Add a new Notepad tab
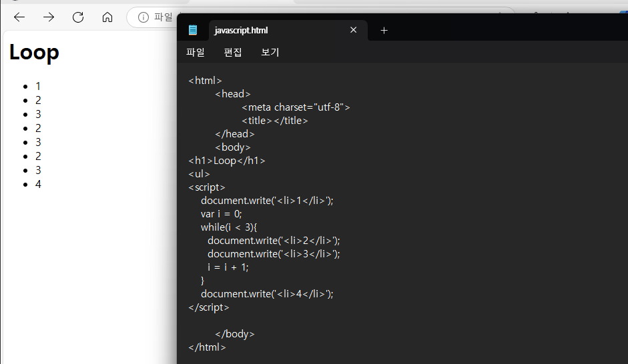Image resolution: width=628 pixels, height=364 pixels. pyautogui.click(x=384, y=31)
